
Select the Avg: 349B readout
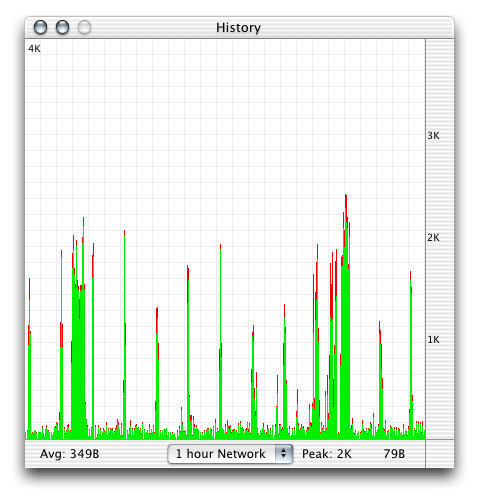tap(69, 454)
